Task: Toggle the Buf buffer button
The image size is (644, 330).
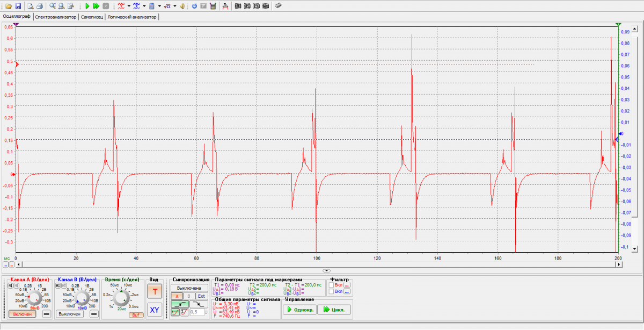Action: pyautogui.click(x=136, y=315)
